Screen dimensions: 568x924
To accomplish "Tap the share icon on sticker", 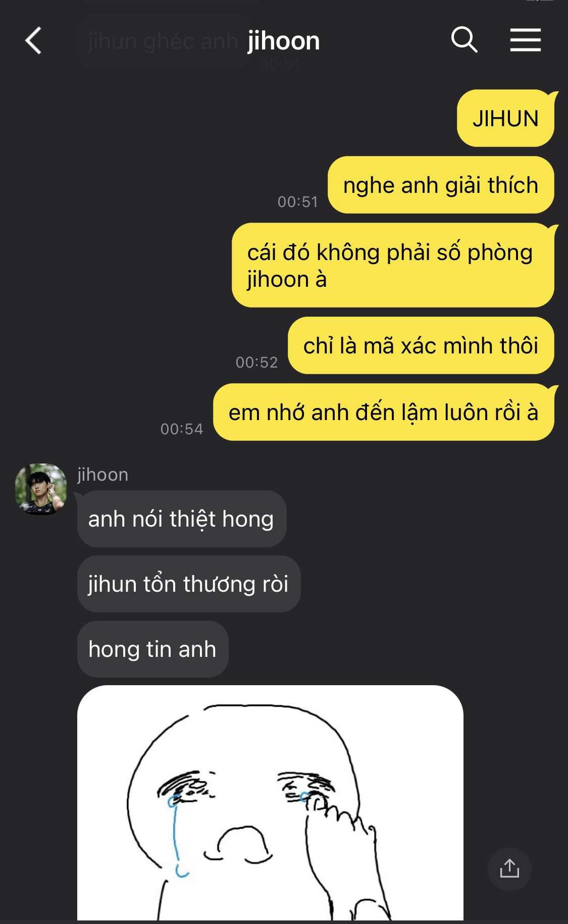I will tap(509, 869).
